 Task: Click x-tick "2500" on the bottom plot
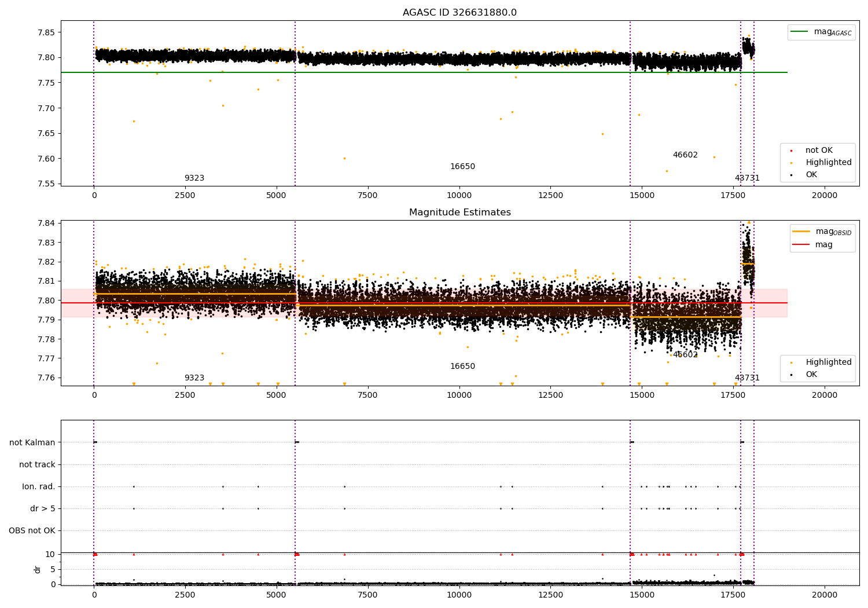click(185, 595)
